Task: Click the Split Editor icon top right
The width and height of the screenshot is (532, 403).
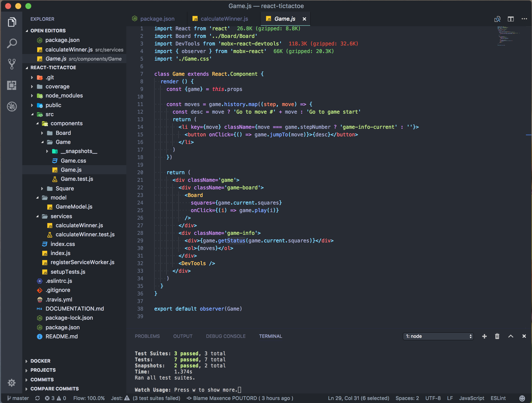Action: 510,19
